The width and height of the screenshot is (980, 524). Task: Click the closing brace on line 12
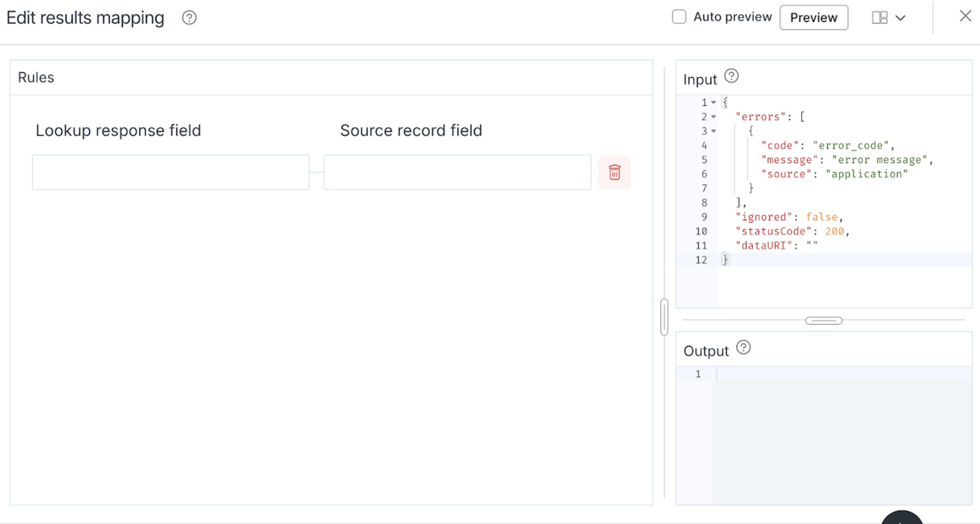coord(724,260)
